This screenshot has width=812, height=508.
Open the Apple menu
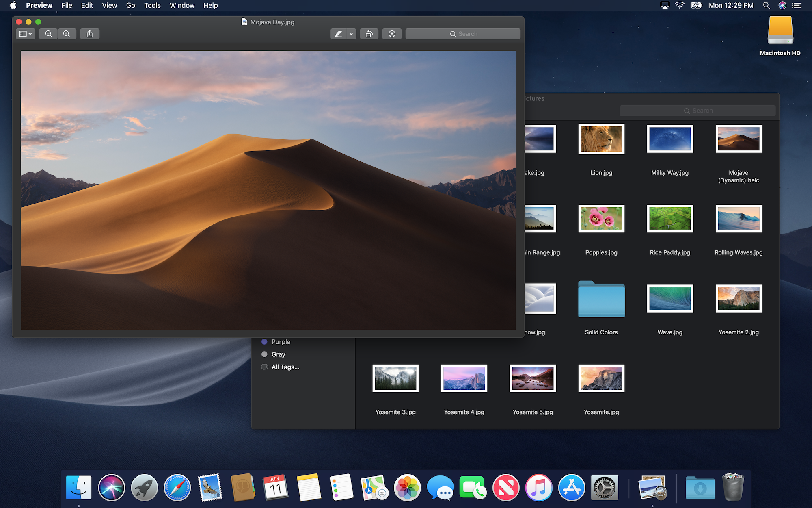13,5
